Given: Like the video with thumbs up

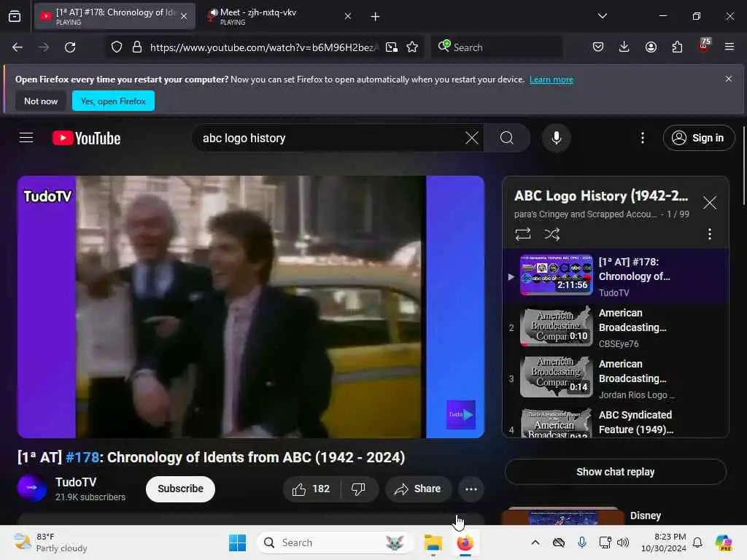Looking at the screenshot, I should click(311, 489).
